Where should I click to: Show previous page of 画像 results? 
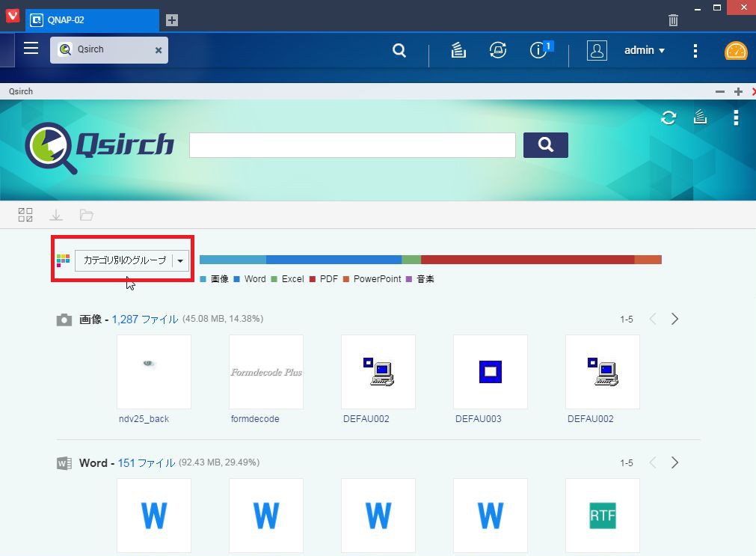[x=654, y=319]
